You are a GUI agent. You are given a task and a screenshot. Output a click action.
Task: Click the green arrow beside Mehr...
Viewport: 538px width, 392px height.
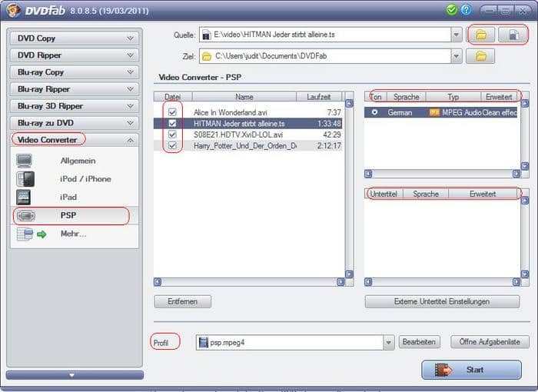click(x=42, y=234)
